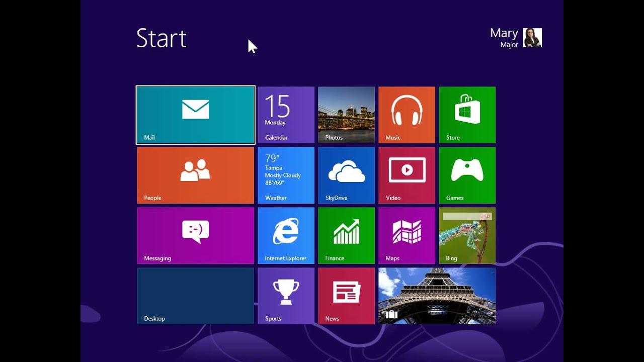This screenshot has width=644, height=362.
Task: Click the Mary Major user name
Action: [x=504, y=38]
